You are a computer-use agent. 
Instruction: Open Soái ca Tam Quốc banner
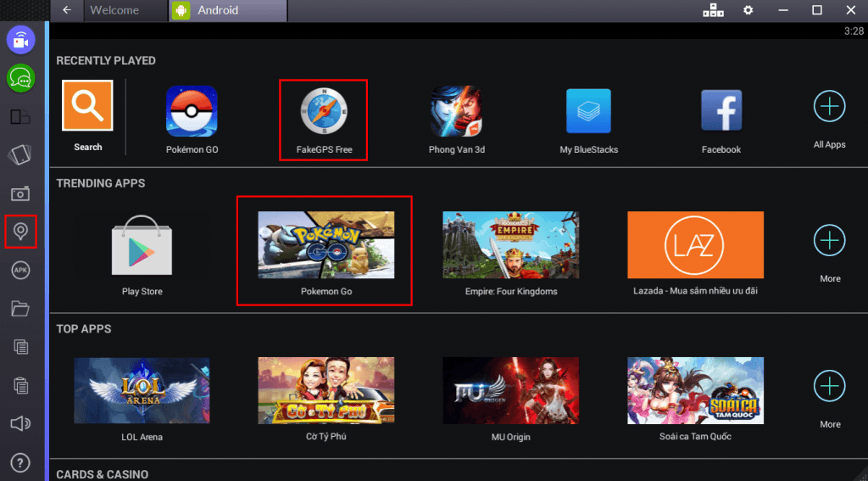(695, 390)
